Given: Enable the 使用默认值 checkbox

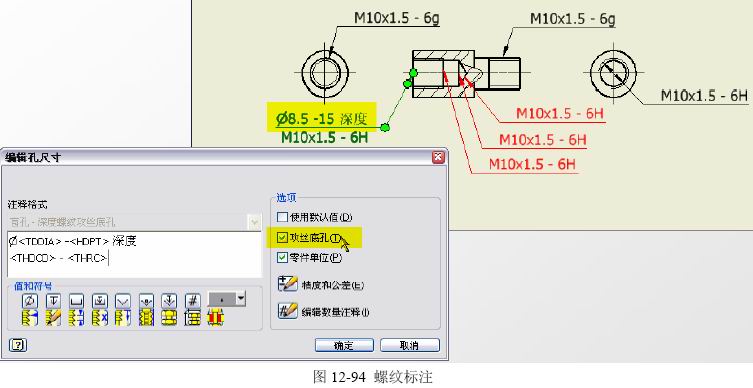Looking at the screenshot, I should 282,218.
